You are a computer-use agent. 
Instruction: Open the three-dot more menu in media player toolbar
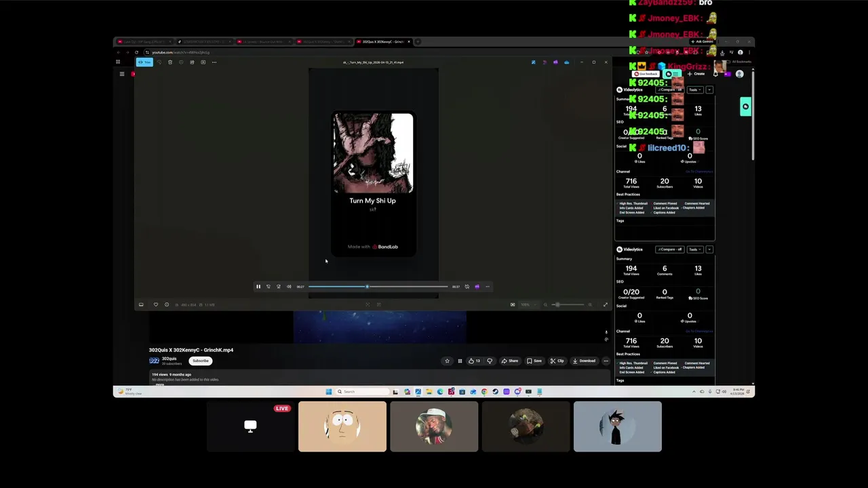click(214, 62)
